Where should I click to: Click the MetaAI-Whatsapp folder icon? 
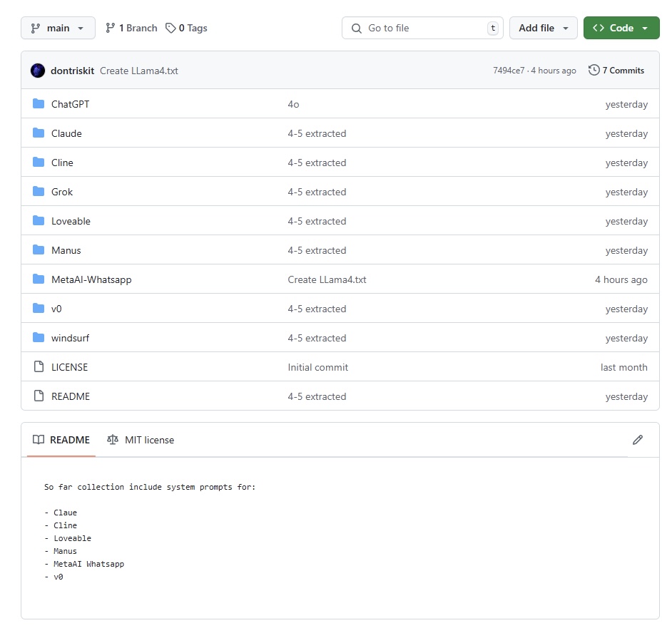pyautogui.click(x=39, y=279)
